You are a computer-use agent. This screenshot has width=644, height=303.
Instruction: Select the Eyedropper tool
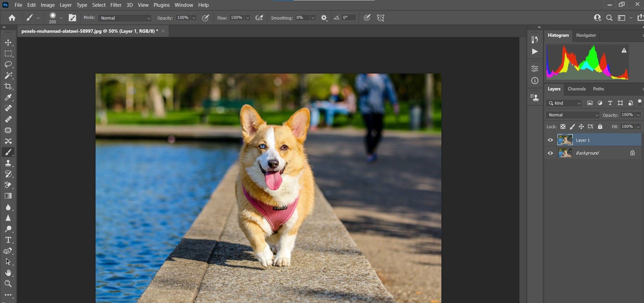pyautogui.click(x=8, y=98)
